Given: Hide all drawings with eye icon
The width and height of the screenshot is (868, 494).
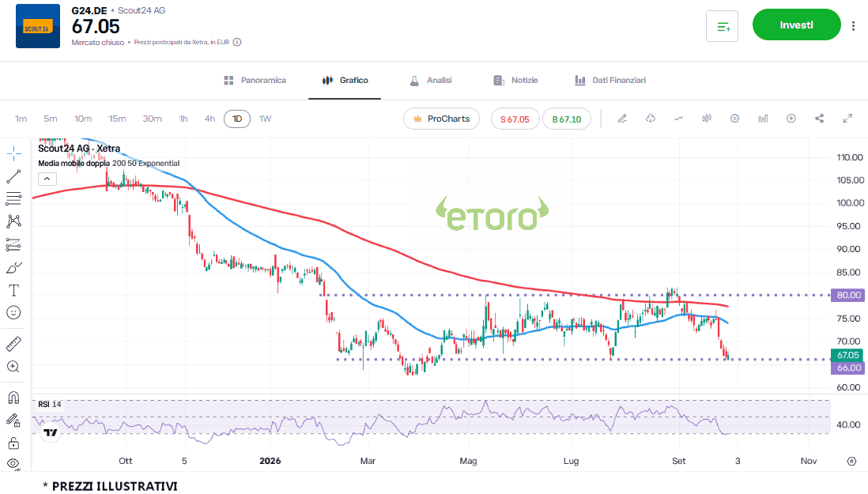Looking at the screenshot, I should click(x=14, y=464).
